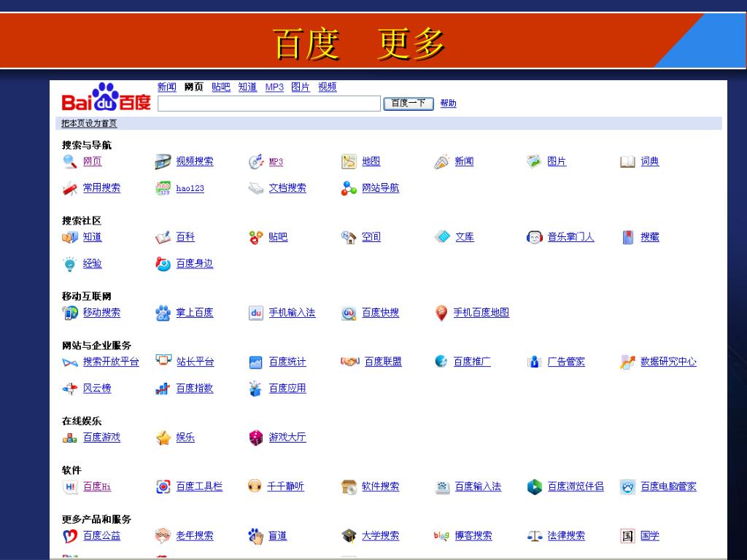Screen dimensions: 747x560
Task: Click 把本页设为首页 link
Action: pyautogui.click(x=89, y=123)
